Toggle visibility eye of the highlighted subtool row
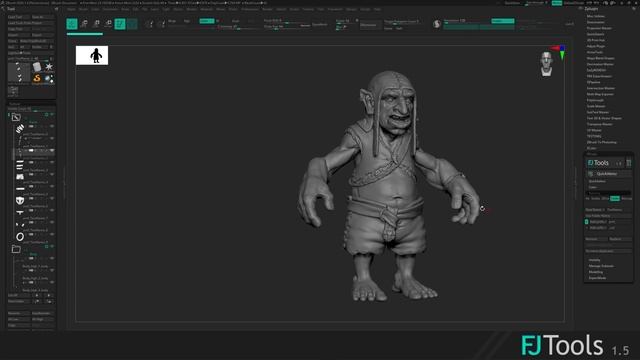 click(x=52, y=151)
